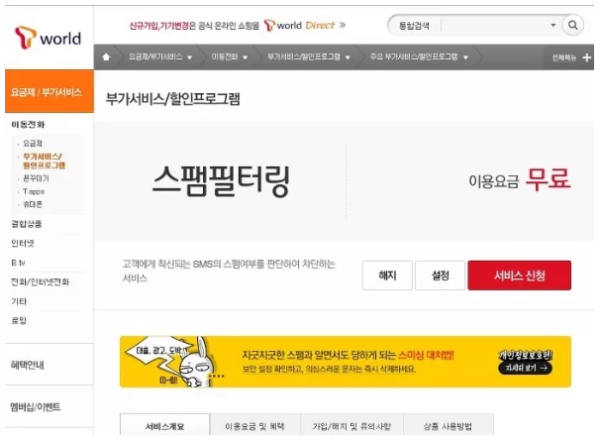Open 멤버십/이벤트 sidebar section
This screenshot has width=600, height=443.
35,407
